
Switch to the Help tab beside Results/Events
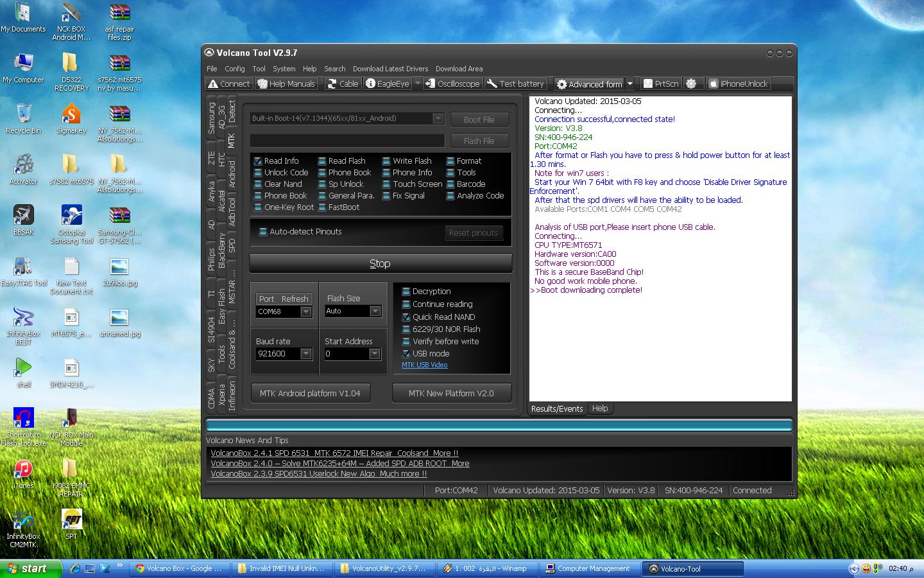point(600,408)
